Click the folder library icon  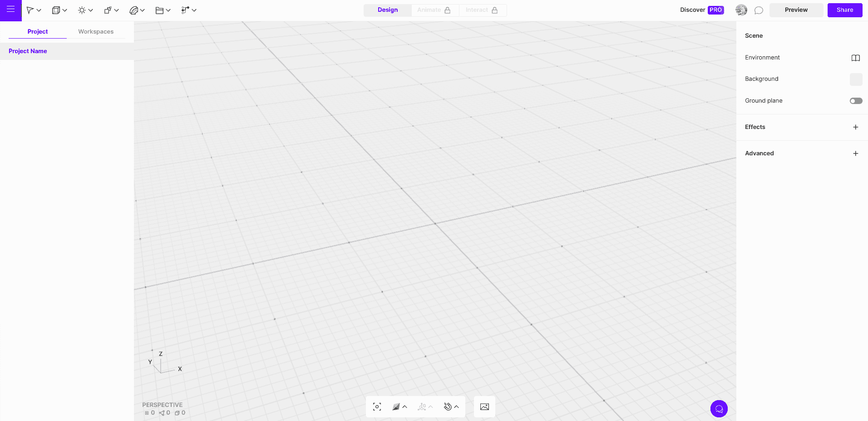pos(159,10)
